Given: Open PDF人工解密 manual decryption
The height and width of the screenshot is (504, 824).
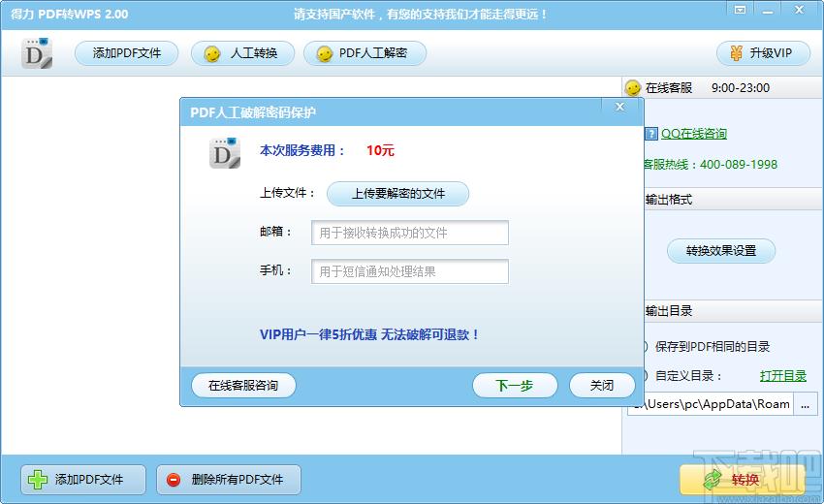Looking at the screenshot, I should click(364, 53).
